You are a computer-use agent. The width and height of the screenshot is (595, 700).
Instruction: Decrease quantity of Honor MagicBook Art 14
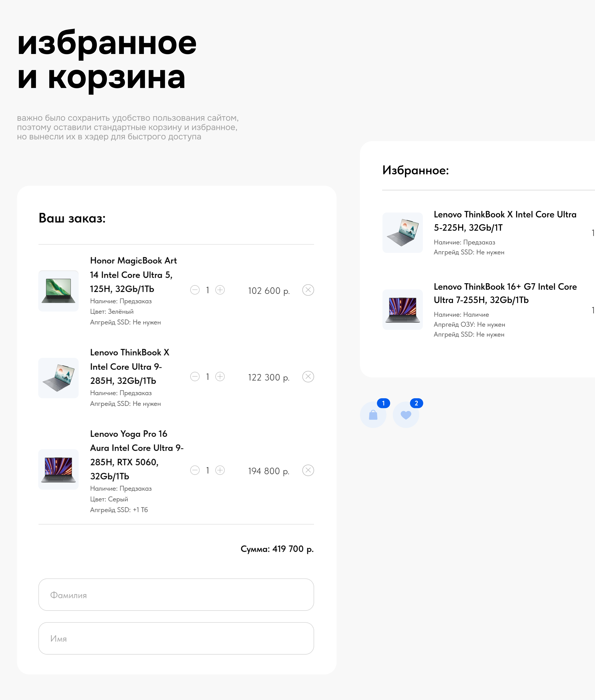tap(195, 290)
